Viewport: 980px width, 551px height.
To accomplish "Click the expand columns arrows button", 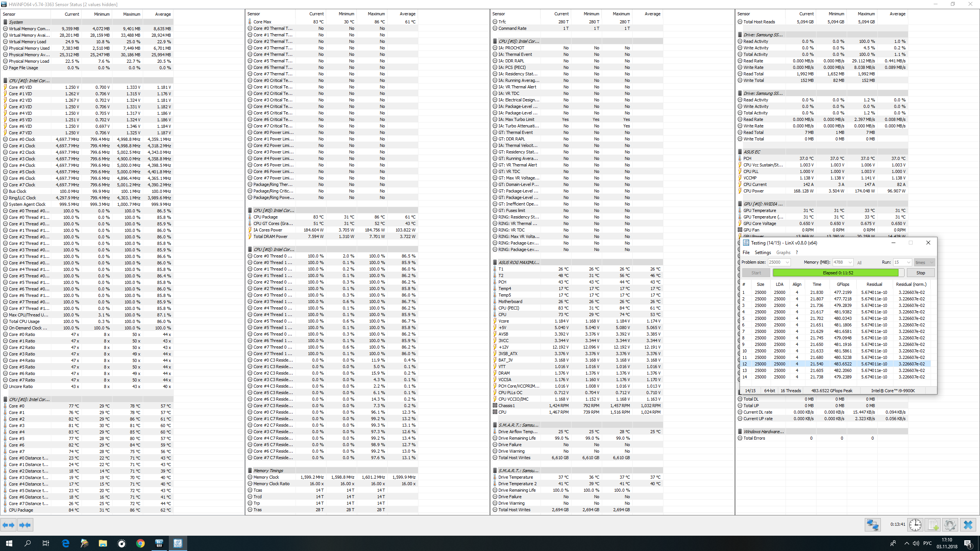I will click(8, 525).
